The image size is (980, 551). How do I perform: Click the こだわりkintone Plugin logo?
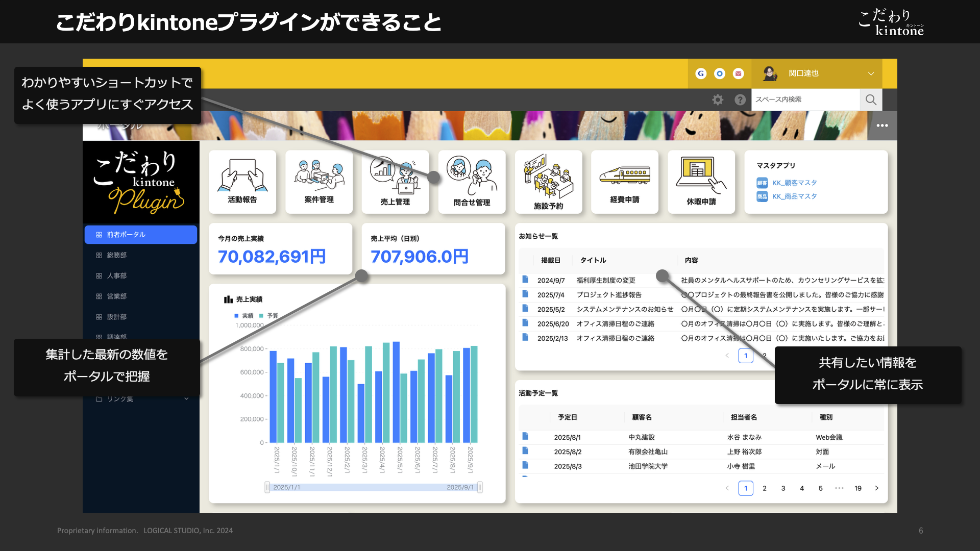tap(141, 182)
